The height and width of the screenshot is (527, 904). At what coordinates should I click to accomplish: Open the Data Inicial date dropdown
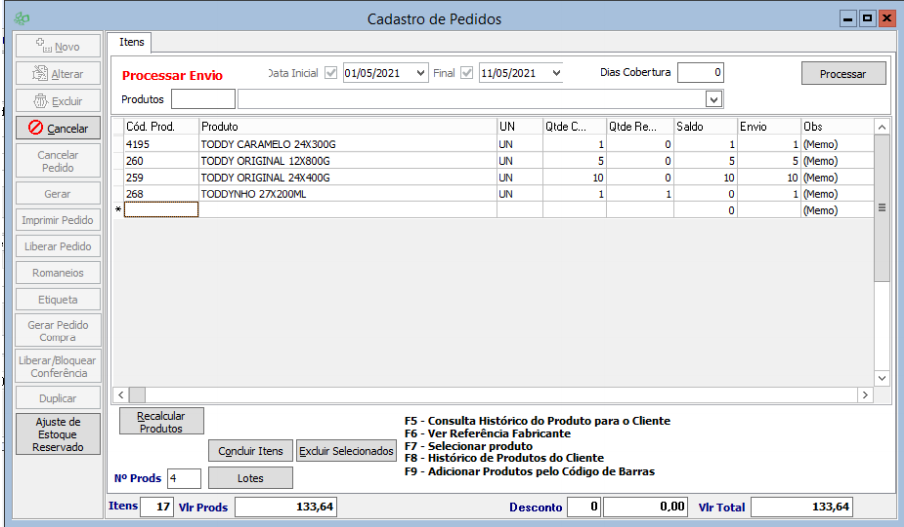[x=419, y=73]
